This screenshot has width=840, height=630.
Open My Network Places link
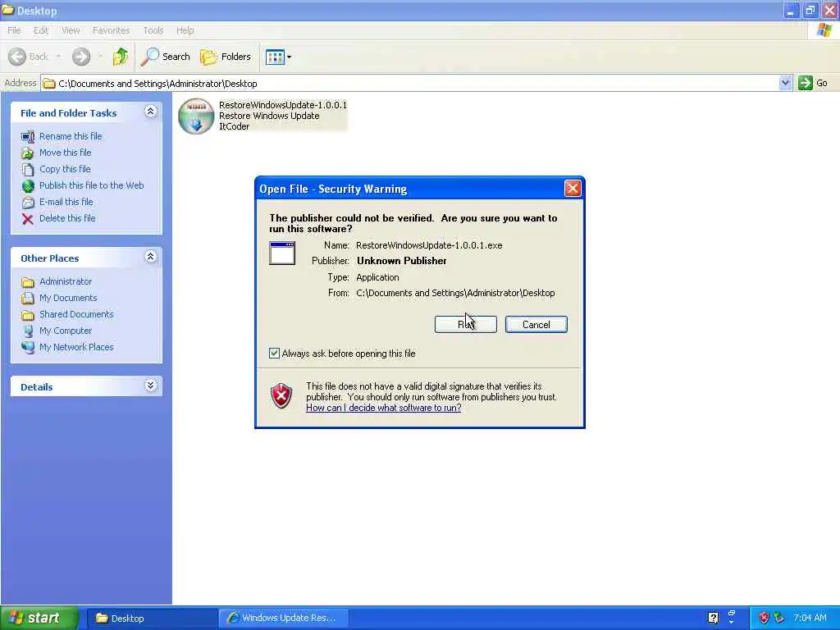point(76,347)
